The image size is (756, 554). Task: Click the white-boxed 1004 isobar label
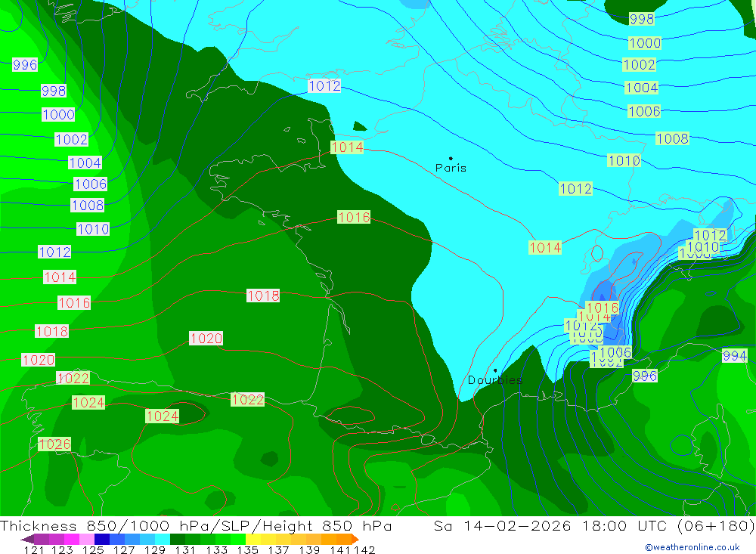(x=85, y=163)
